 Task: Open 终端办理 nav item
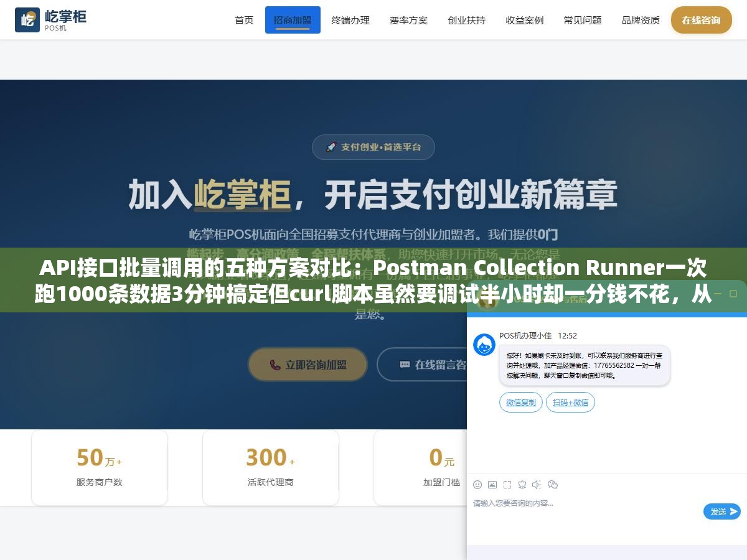350,20
